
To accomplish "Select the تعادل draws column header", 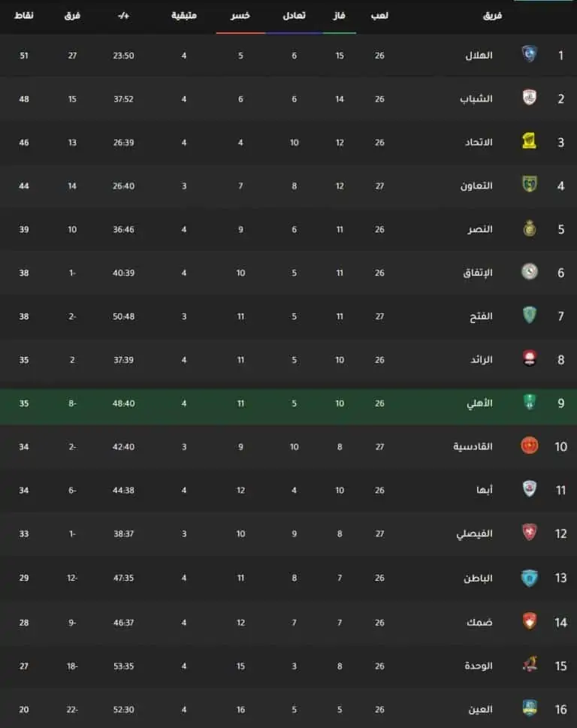I will click(x=294, y=16).
